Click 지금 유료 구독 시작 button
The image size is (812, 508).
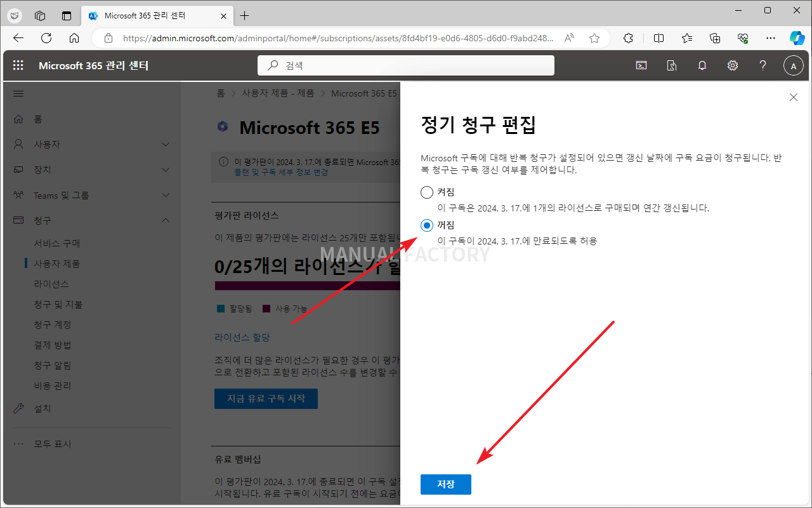click(266, 399)
